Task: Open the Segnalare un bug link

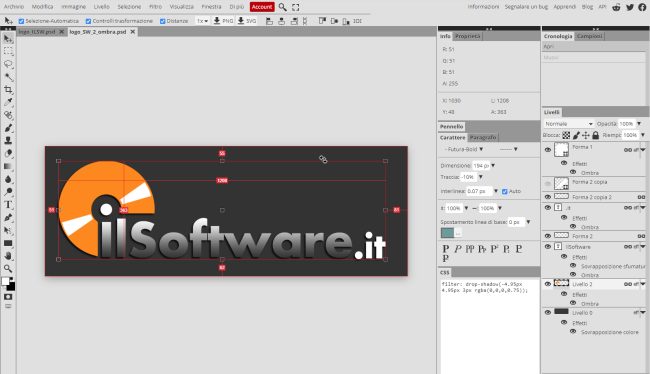Action: click(526, 7)
